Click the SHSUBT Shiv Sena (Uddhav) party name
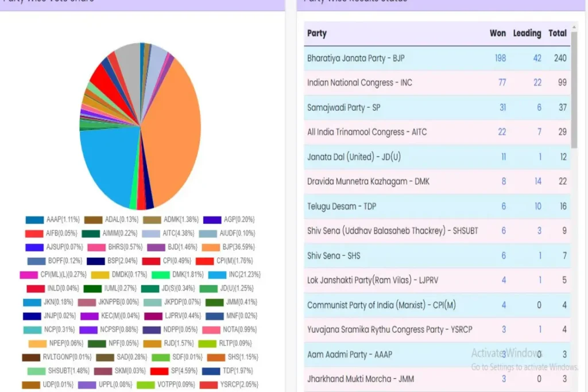The image size is (588, 392). [392, 231]
